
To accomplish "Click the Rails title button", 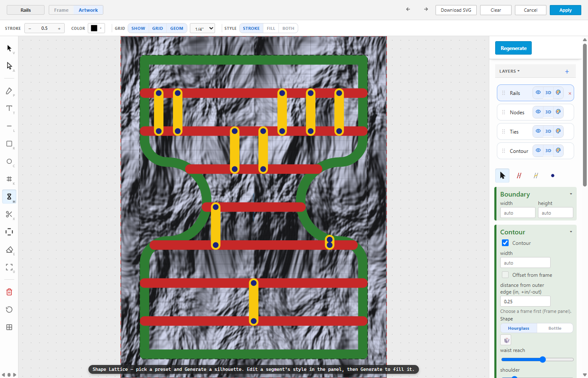I will click(26, 10).
